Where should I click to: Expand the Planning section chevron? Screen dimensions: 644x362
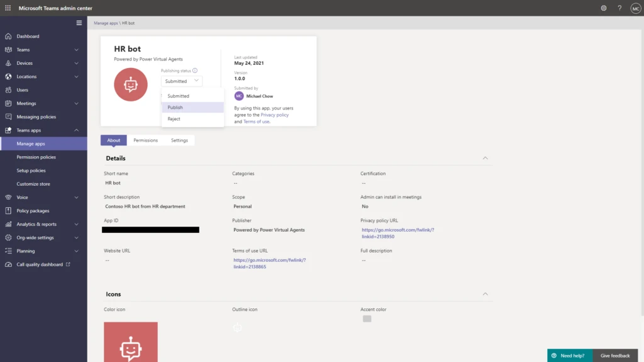pos(76,251)
